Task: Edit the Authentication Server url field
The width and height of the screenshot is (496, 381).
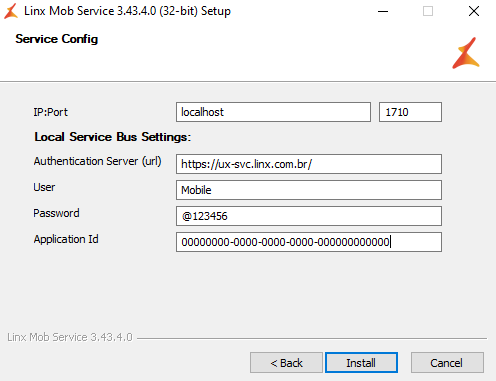Action: tap(309, 164)
